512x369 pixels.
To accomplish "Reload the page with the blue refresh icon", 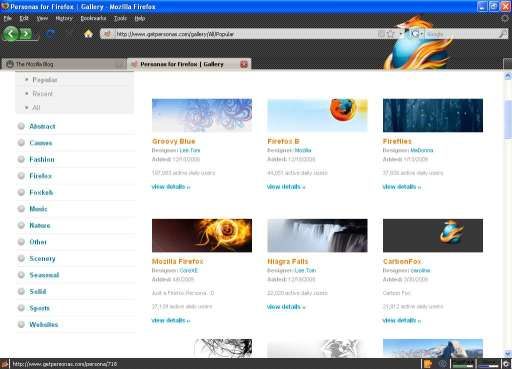I will coord(50,34).
